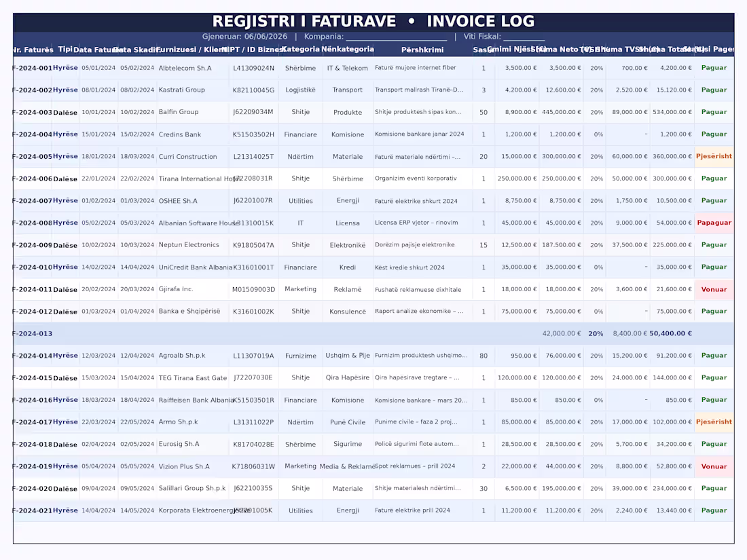Select Agroalb Sh.p.k supplier cell
This screenshot has width=747, height=560.
(x=182, y=355)
